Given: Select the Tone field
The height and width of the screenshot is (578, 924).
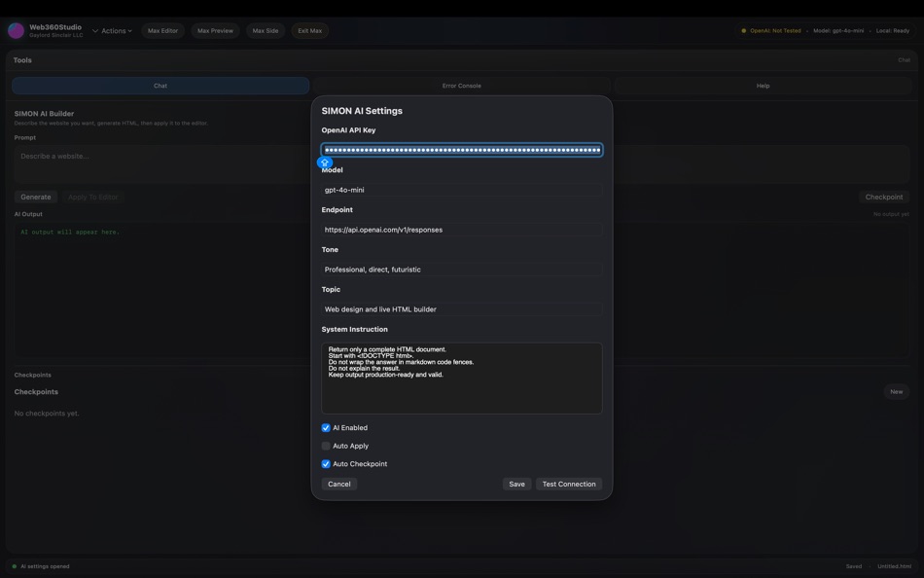Looking at the screenshot, I should (x=462, y=269).
